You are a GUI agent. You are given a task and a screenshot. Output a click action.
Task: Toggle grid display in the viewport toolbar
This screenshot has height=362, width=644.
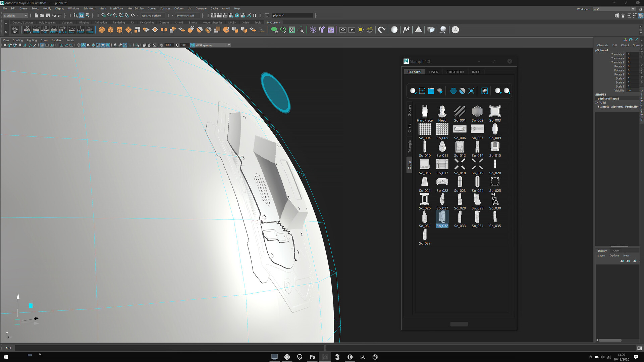point(42,45)
